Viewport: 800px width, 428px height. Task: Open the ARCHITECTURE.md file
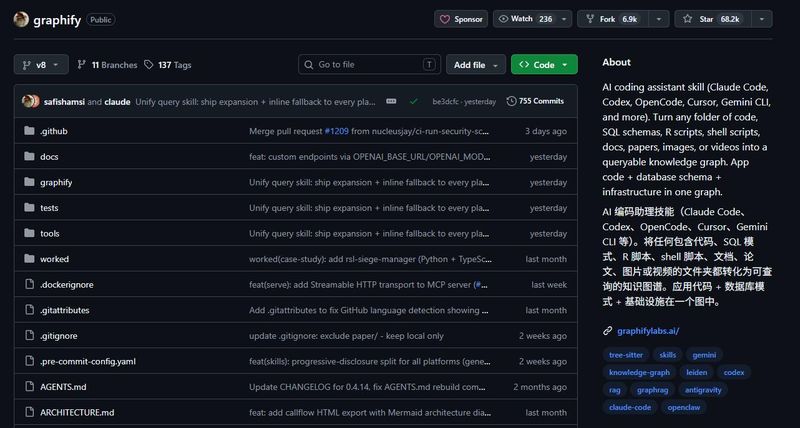pyautogui.click(x=77, y=412)
